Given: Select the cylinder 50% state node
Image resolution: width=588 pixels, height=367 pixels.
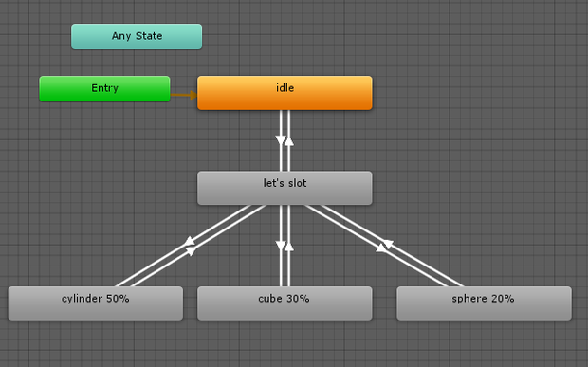Looking at the screenshot, I should pos(96,303).
